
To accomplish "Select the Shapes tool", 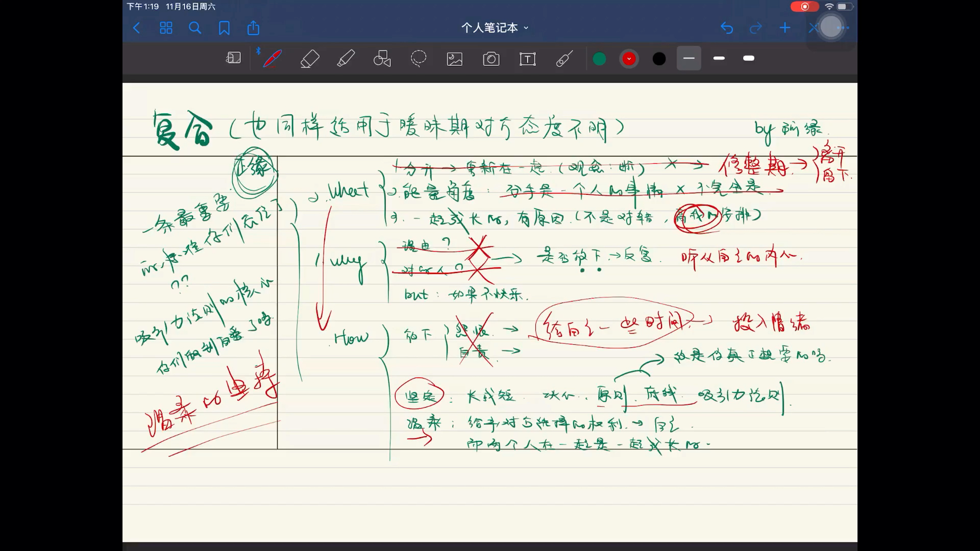I will point(382,59).
